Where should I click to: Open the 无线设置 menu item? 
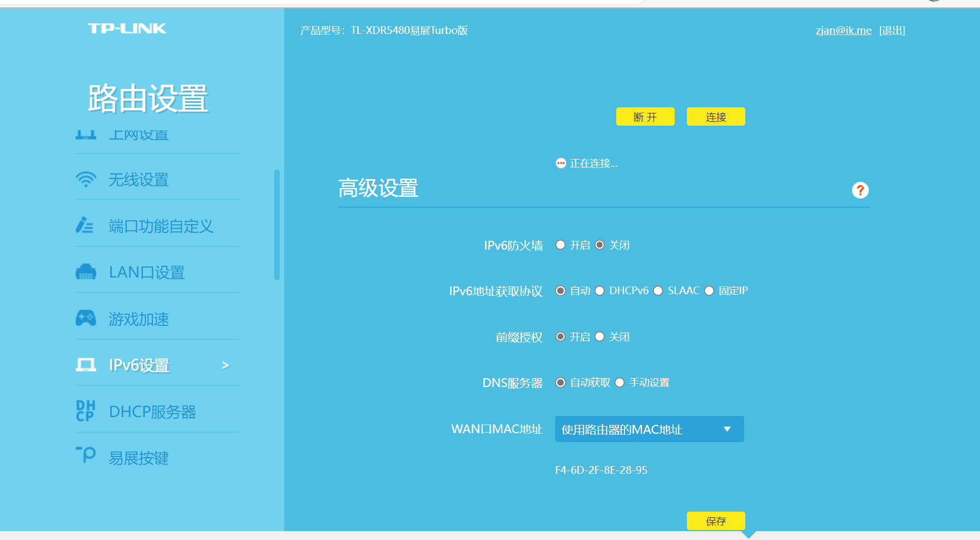click(x=138, y=180)
